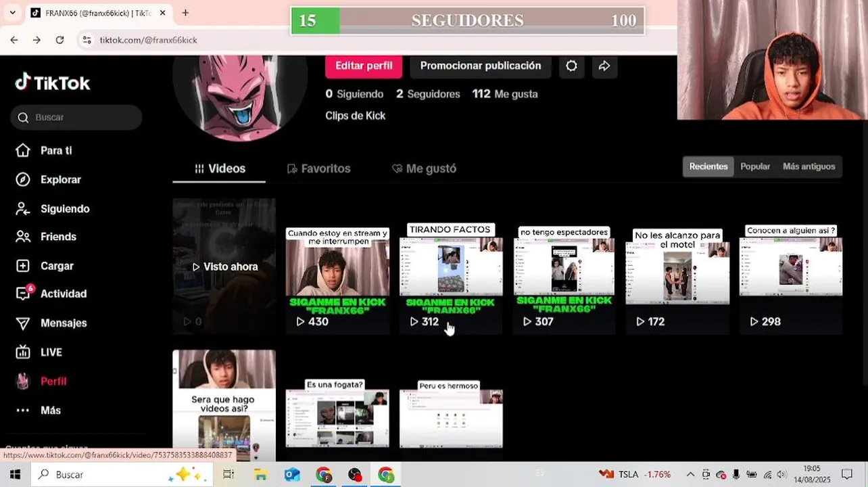The height and width of the screenshot is (487, 868).
Task: Click the Buscar search field in TikTok
Action: tap(76, 117)
